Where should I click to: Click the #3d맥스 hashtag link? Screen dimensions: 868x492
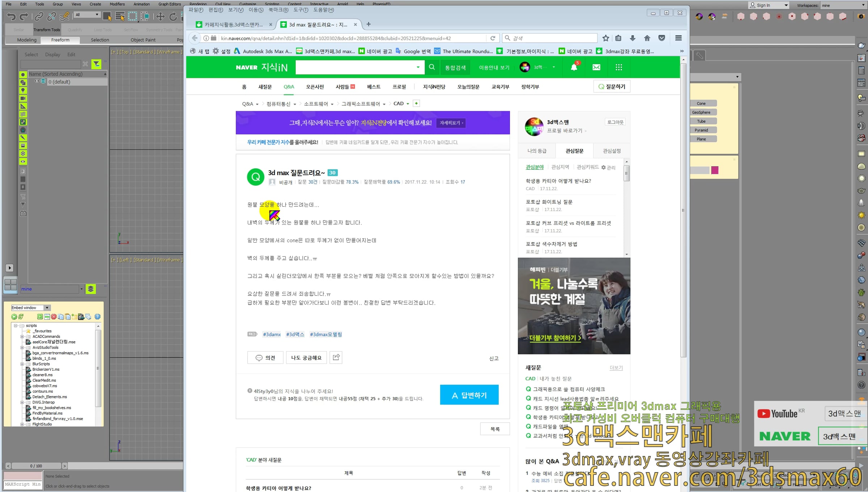[295, 334]
